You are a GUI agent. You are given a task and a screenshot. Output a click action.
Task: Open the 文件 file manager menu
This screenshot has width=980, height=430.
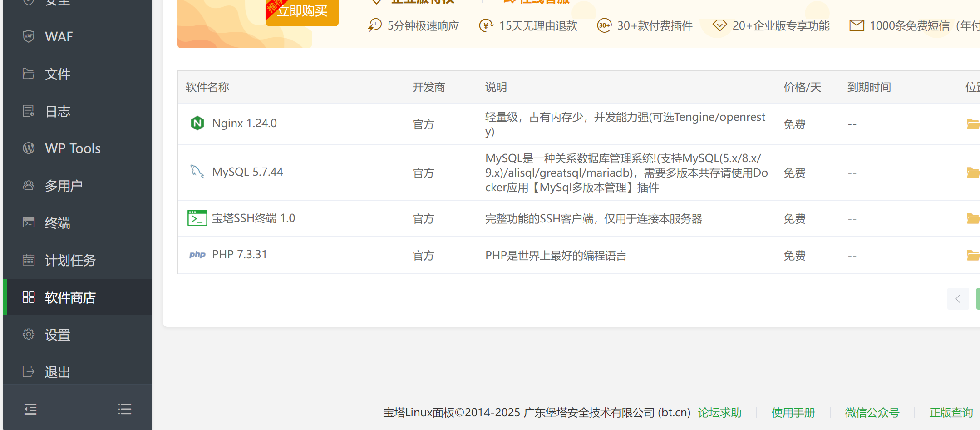(78, 74)
